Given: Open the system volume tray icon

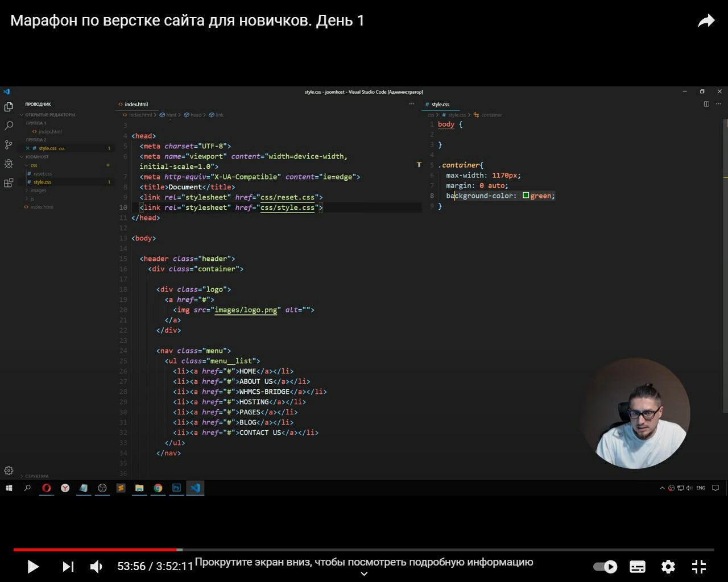Looking at the screenshot, I should 689,488.
